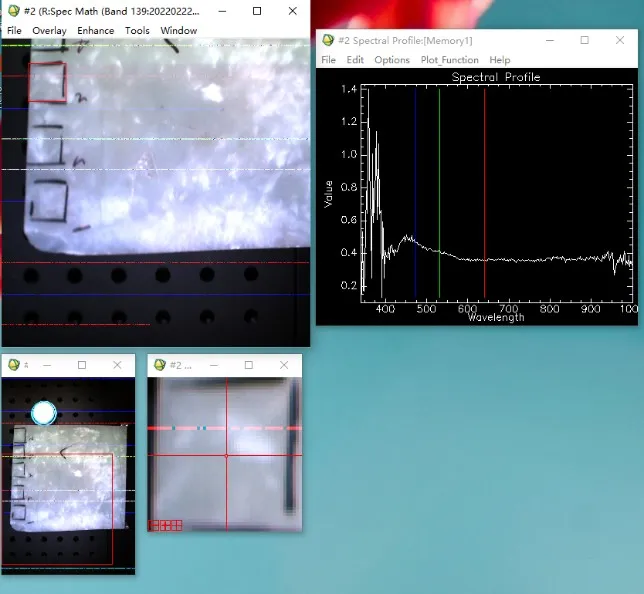Screen dimensions: 644x594
Task: Open the Enhance menu in the image window
Action: pos(96,31)
